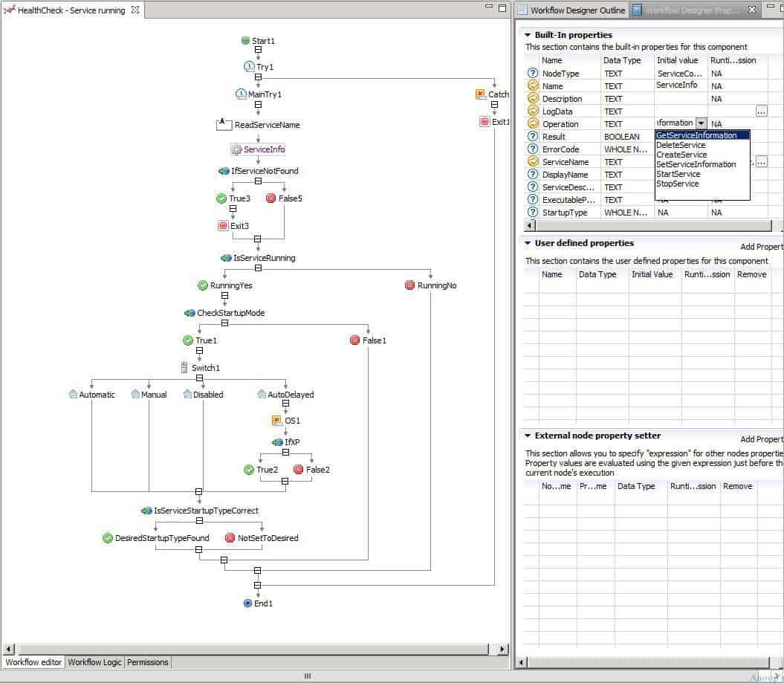Click the Start1 node icon
Image resolution: width=784 pixels, height=683 pixels.
pos(245,40)
